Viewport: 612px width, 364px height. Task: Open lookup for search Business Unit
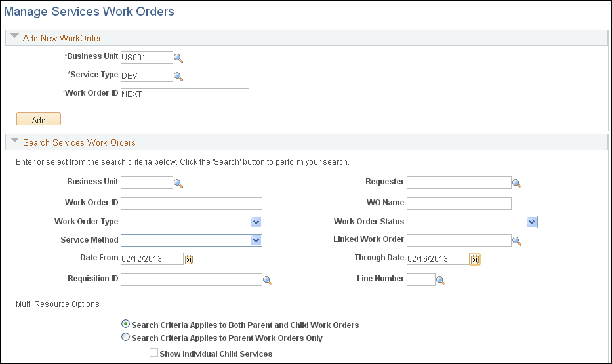point(178,184)
